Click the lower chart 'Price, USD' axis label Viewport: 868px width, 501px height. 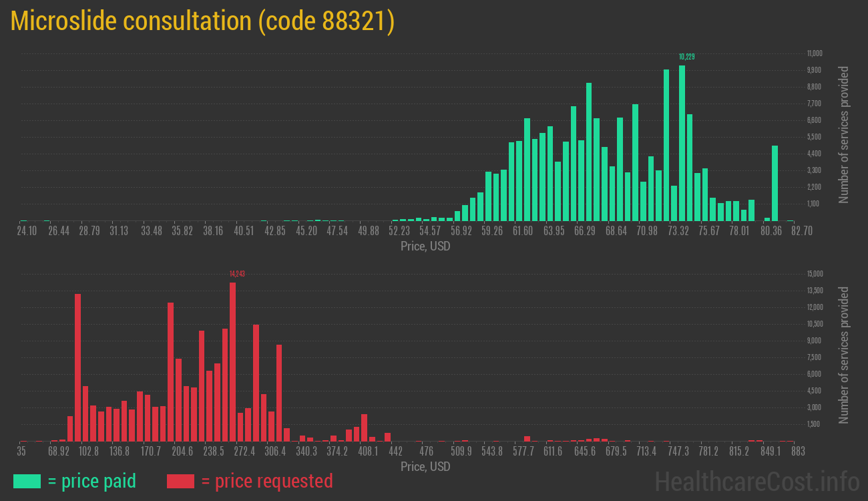(x=425, y=466)
